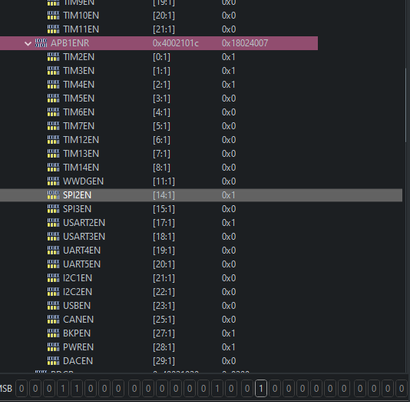Click the TIM14EN bitfield icon
The image size is (410, 402).
tap(53, 168)
